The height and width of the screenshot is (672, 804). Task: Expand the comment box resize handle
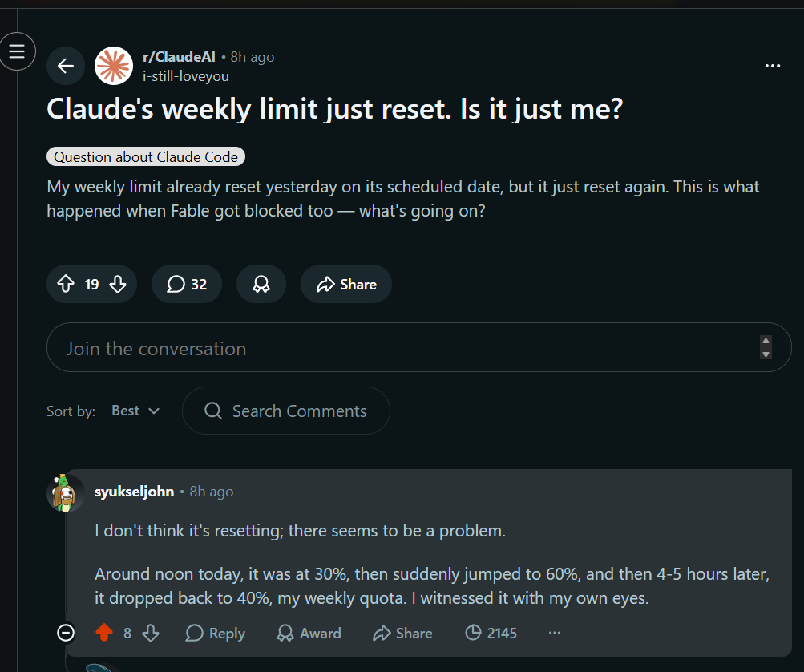click(x=766, y=347)
